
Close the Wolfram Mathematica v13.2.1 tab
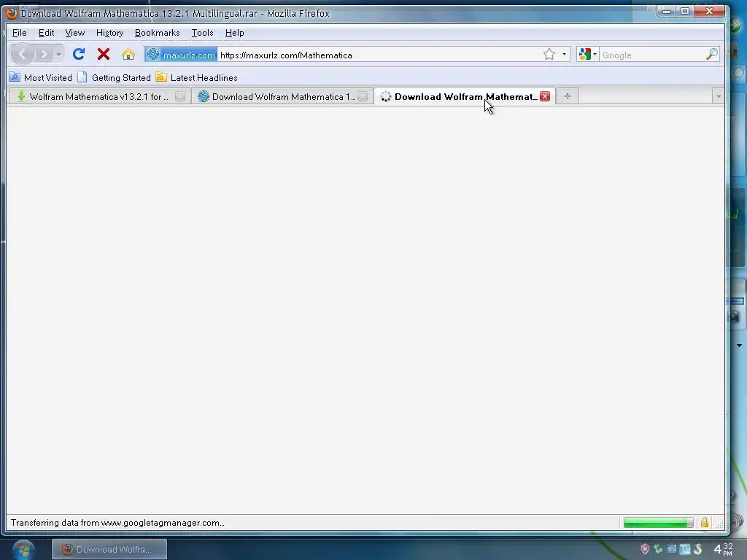[x=180, y=97]
